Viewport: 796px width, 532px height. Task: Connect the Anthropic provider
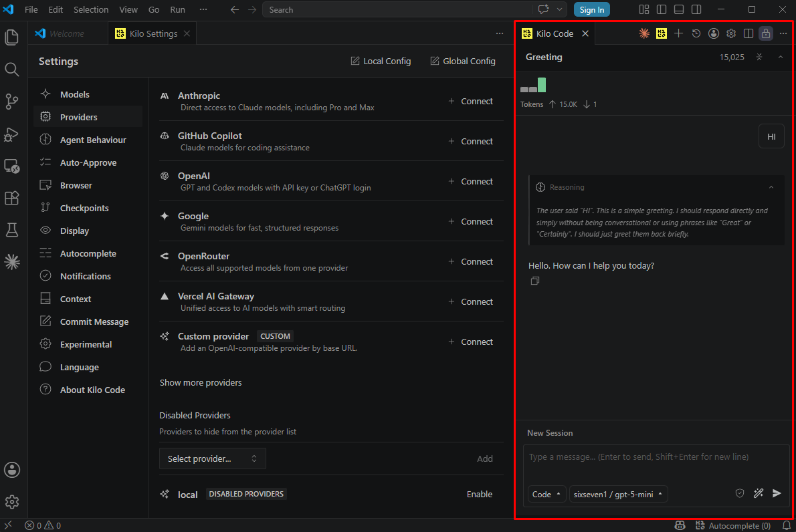pyautogui.click(x=471, y=101)
